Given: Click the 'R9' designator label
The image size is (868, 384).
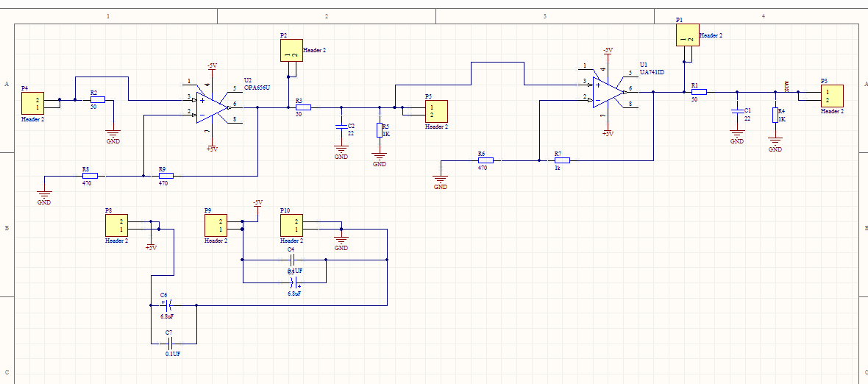Looking at the screenshot, I should 162,168.
